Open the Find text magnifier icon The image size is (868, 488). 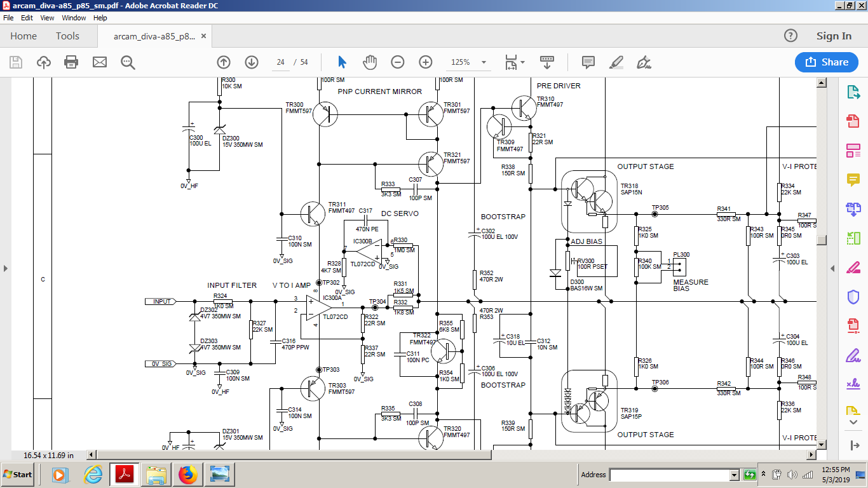(x=128, y=62)
